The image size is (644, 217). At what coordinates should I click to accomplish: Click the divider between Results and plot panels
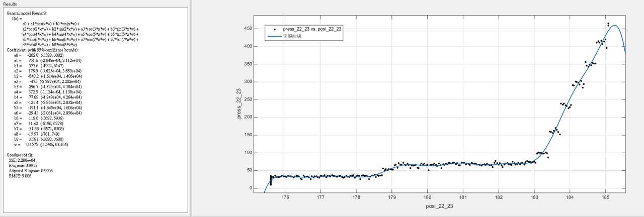tap(191, 108)
